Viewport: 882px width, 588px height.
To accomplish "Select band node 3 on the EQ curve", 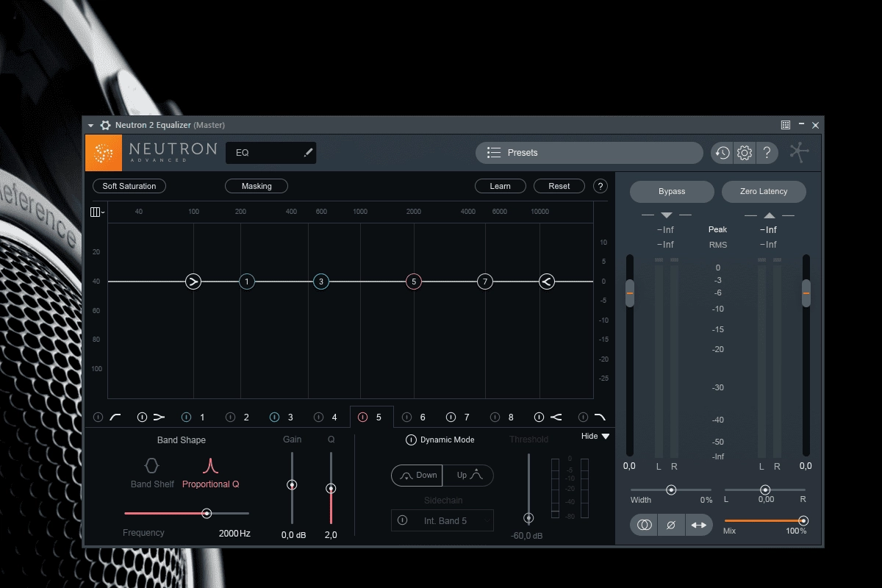I will click(321, 282).
